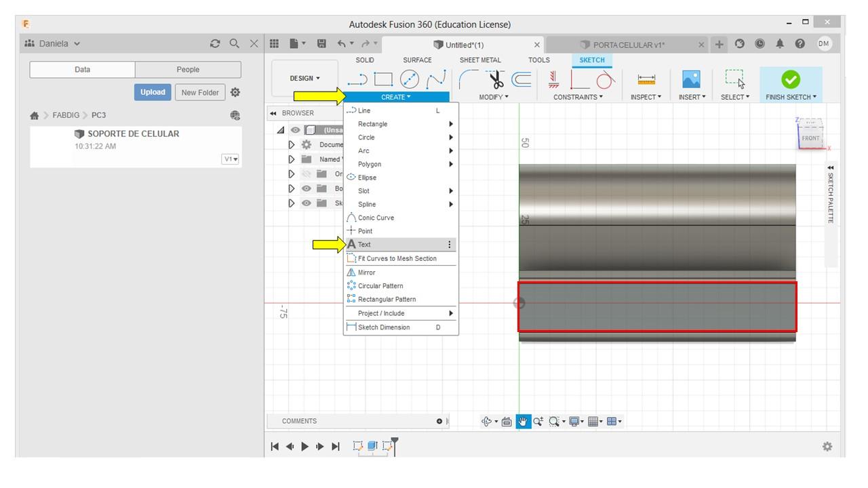Open the Daniela account dropdown
Viewport: 868px width, 488px height.
[52, 44]
